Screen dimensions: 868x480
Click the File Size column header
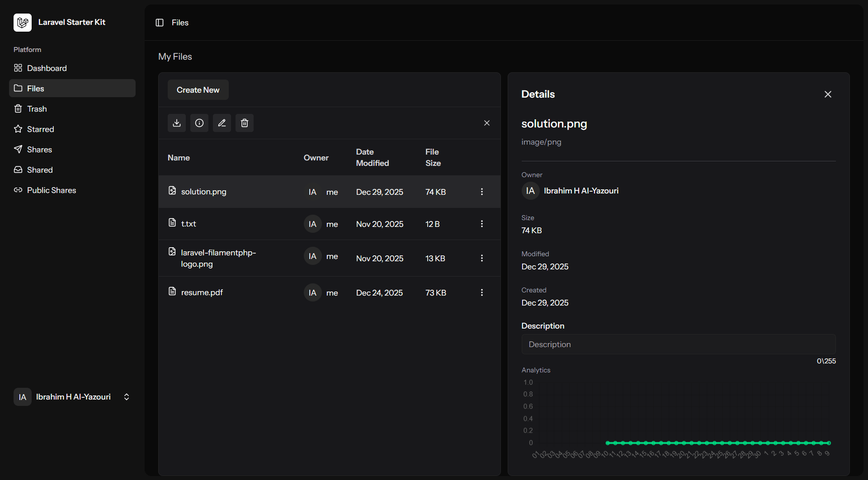(x=433, y=157)
